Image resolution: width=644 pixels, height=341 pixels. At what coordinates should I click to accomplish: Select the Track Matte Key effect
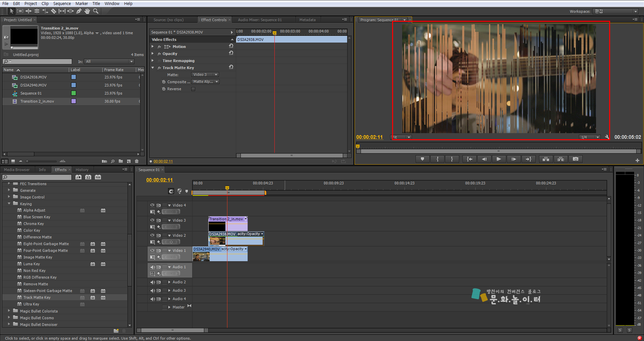click(x=37, y=297)
